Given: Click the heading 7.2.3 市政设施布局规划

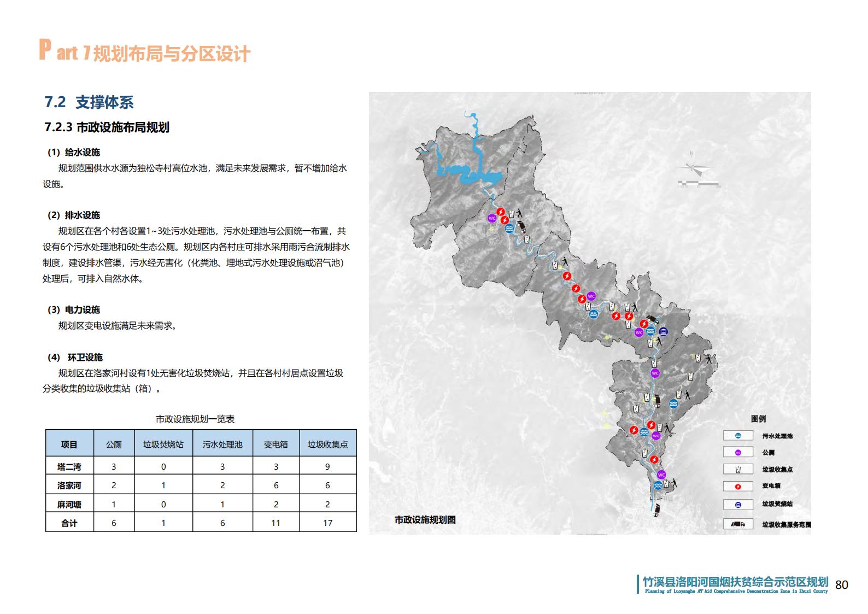Looking at the screenshot, I should 107,127.
